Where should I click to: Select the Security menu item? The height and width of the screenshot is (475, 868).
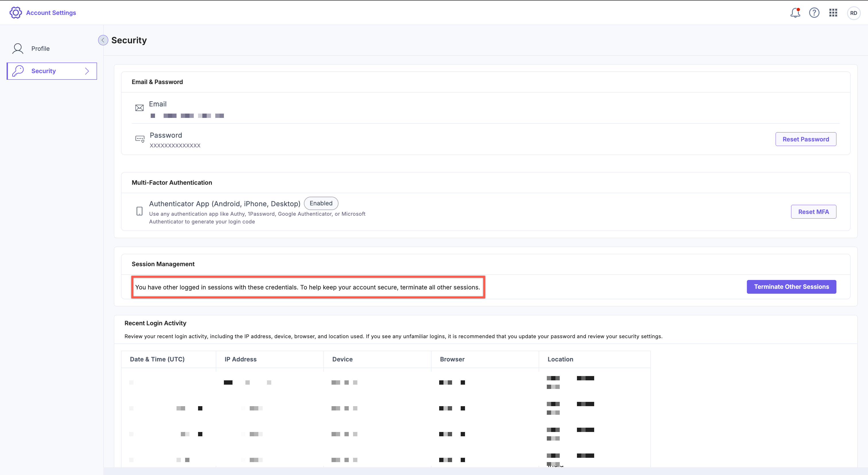tap(43, 71)
